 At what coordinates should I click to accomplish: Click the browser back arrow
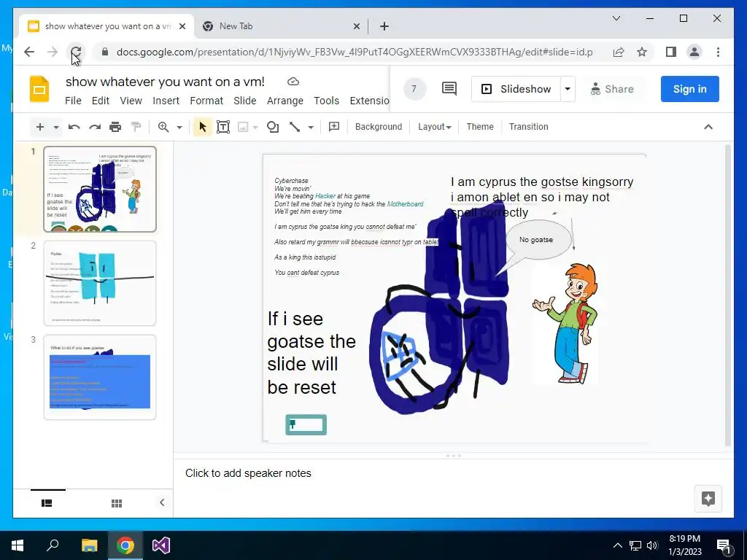pyautogui.click(x=29, y=52)
